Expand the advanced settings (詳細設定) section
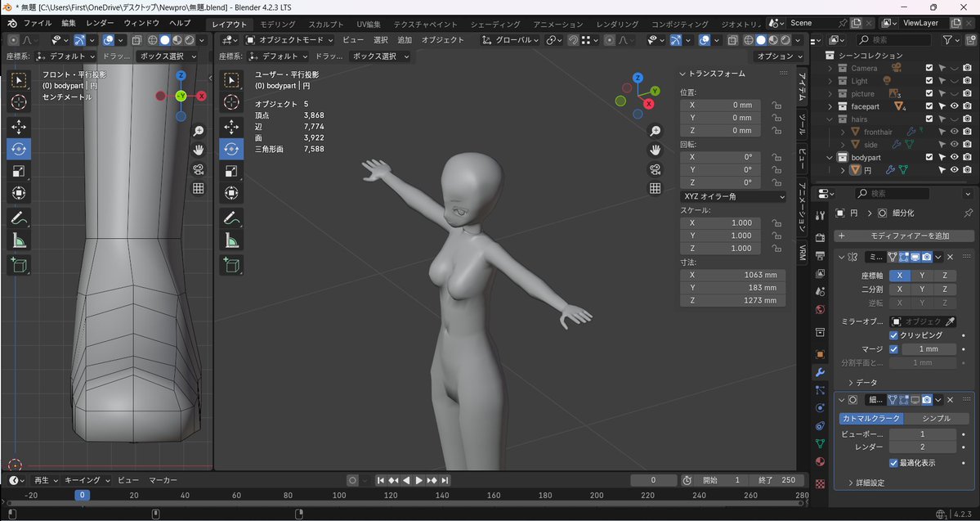Viewport: 980px width, 521px height. (866, 483)
